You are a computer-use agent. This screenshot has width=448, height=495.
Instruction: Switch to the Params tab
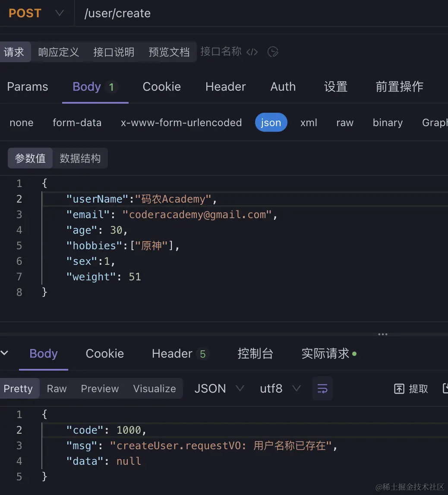(28, 86)
